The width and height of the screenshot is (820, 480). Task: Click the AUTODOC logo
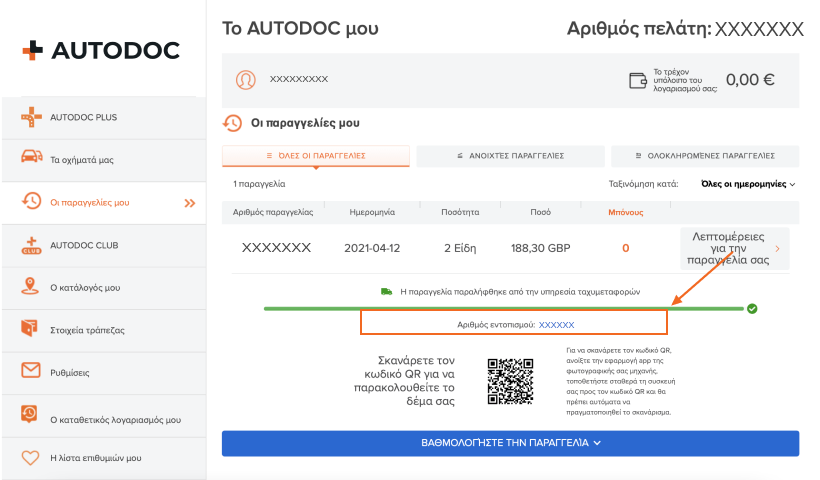pos(101,50)
